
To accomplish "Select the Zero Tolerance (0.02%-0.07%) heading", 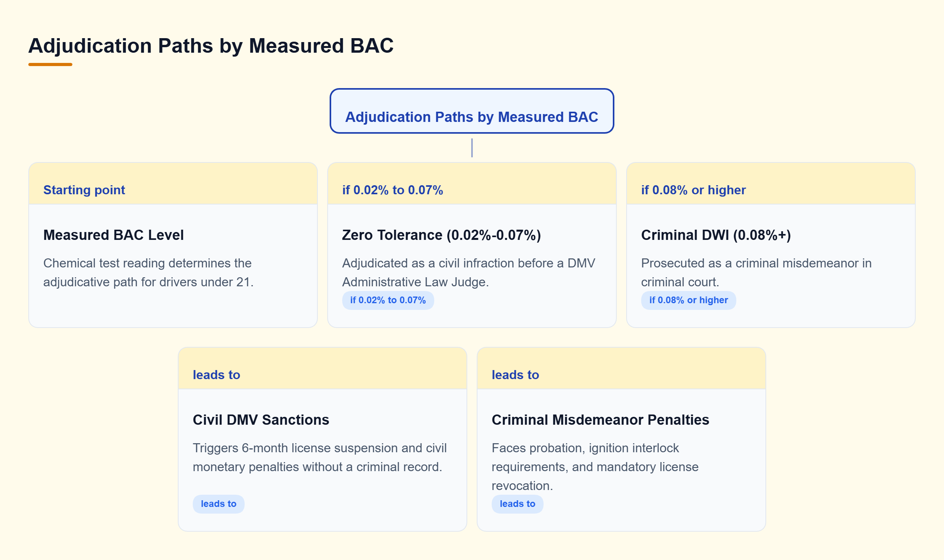I will tap(441, 235).
